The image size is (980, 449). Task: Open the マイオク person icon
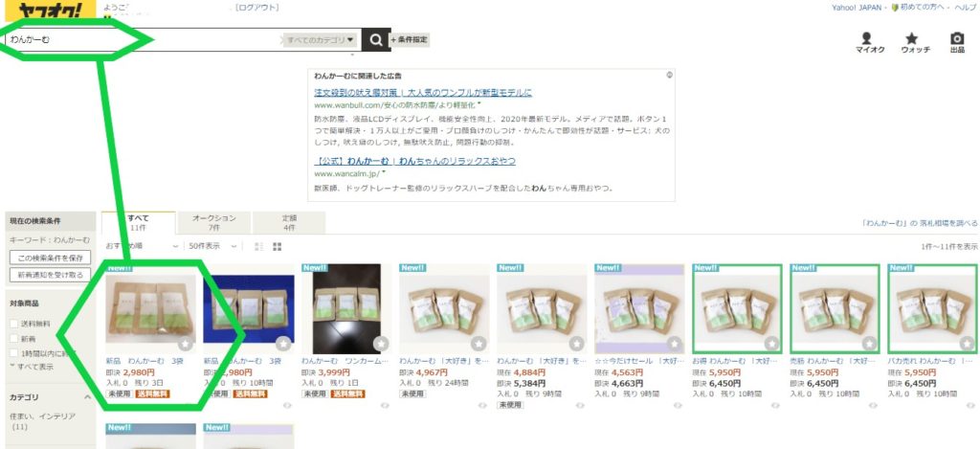pyautogui.click(x=866, y=38)
